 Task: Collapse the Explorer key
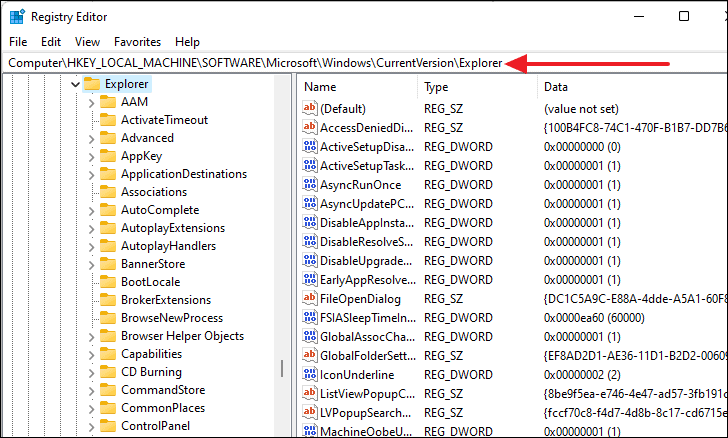75,85
